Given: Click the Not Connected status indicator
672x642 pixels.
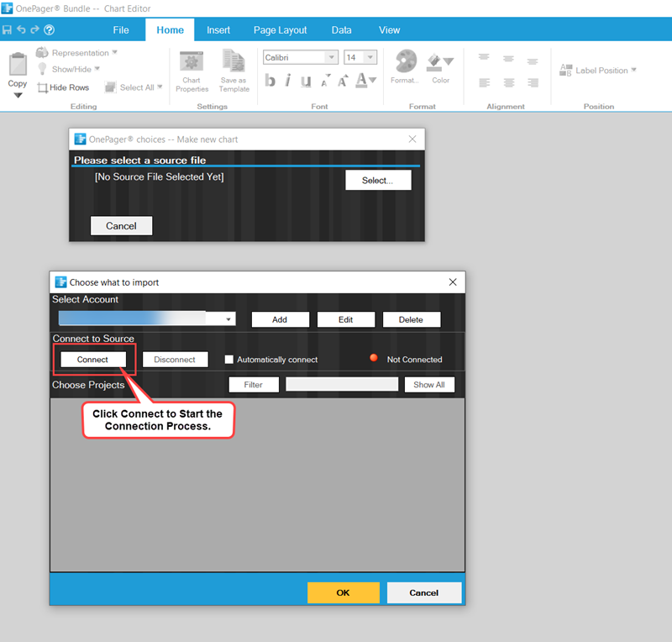Looking at the screenshot, I should pos(373,357).
